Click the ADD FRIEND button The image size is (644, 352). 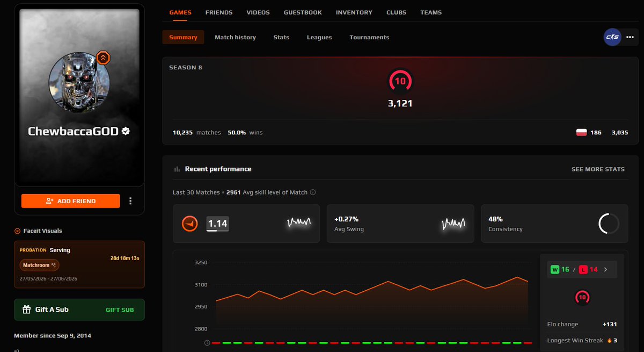(70, 201)
